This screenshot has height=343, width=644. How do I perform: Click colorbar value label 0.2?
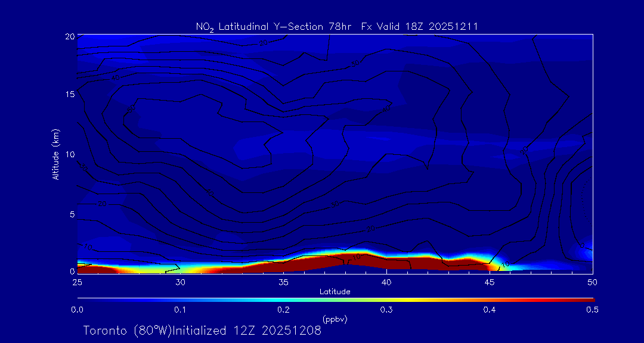[283, 310]
